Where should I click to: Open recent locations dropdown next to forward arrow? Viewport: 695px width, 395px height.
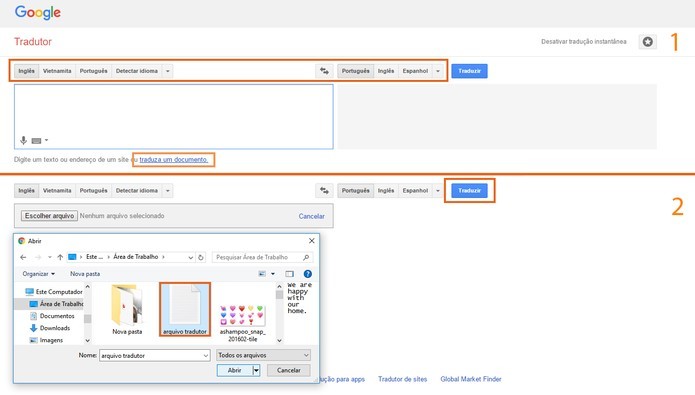pyautogui.click(x=50, y=257)
